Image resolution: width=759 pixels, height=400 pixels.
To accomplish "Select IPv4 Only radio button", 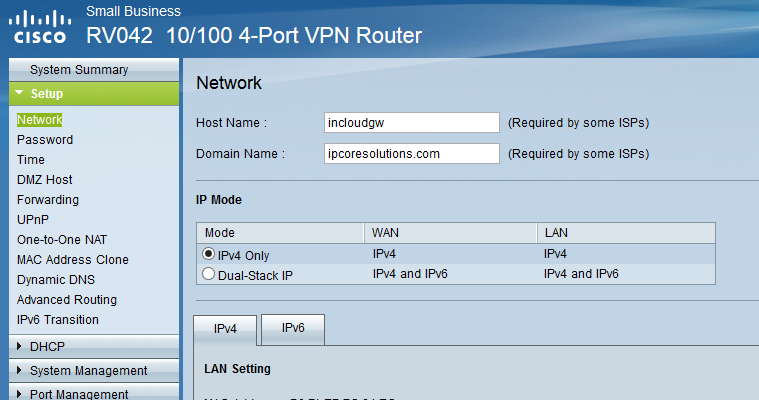I will tap(208, 254).
